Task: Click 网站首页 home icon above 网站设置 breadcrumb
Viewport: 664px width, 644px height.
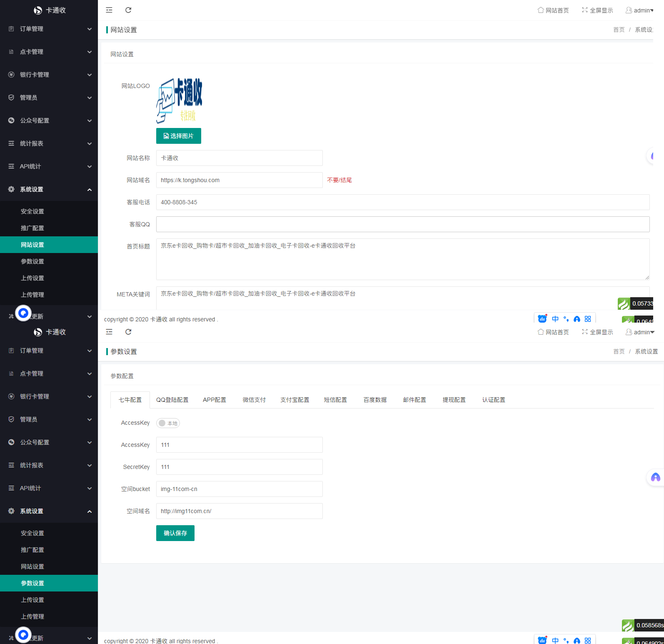Action: coord(541,10)
